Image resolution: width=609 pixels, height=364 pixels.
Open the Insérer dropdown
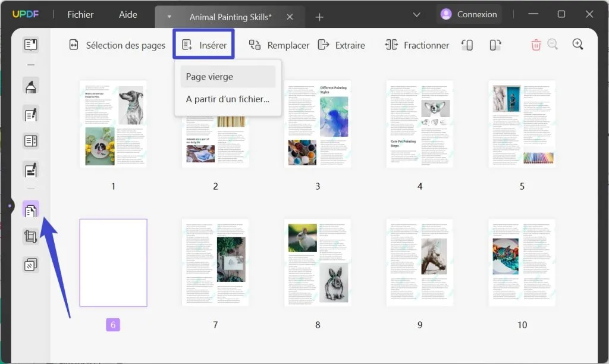click(203, 45)
